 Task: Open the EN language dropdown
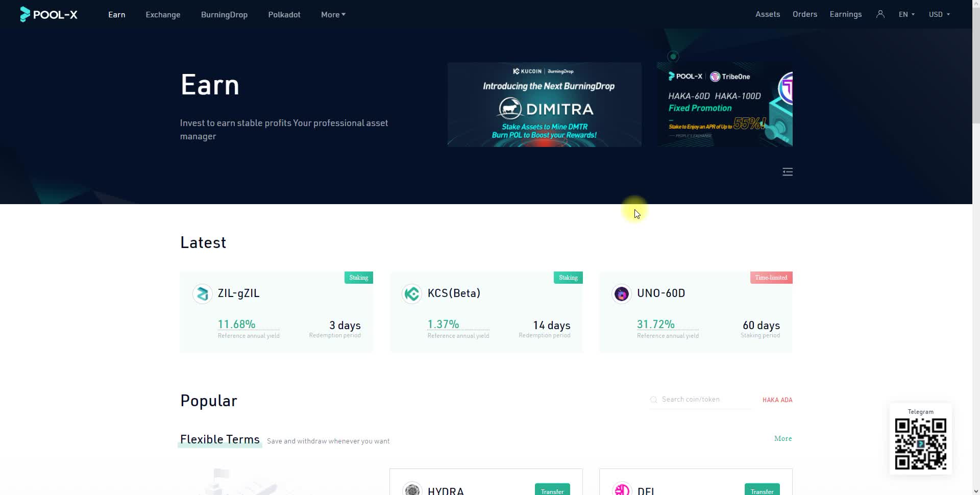[906, 14]
